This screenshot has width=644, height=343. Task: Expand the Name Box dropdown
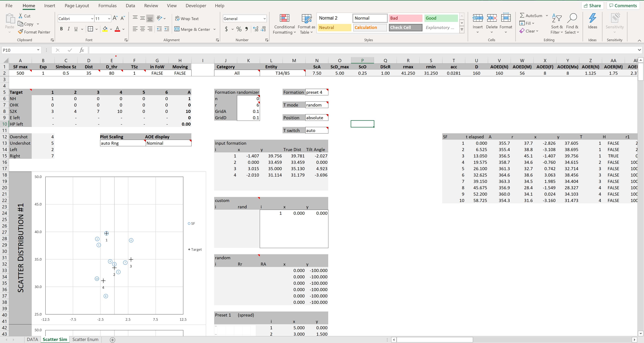[x=38, y=50]
